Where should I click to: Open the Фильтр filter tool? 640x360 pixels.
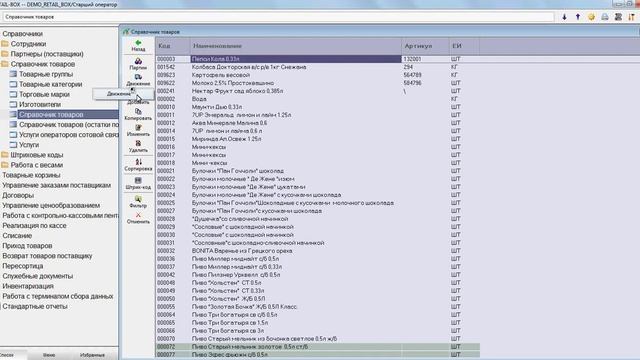click(x=138, y=202)
